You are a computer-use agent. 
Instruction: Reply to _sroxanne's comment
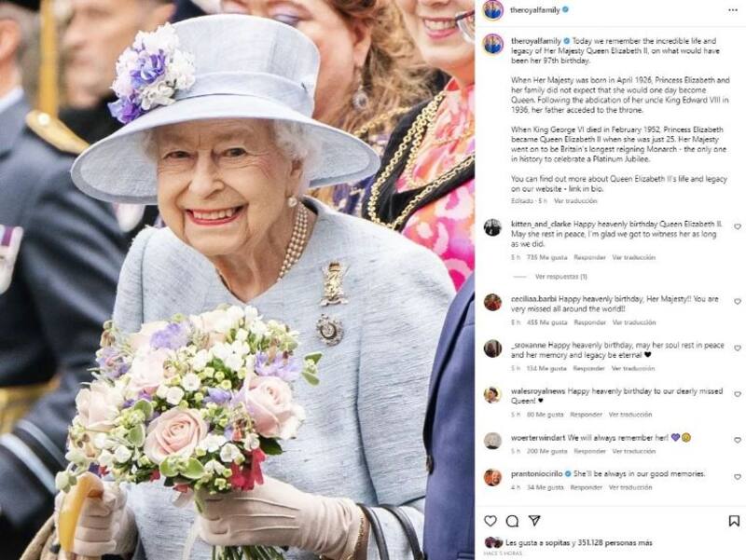pos(588,368)
